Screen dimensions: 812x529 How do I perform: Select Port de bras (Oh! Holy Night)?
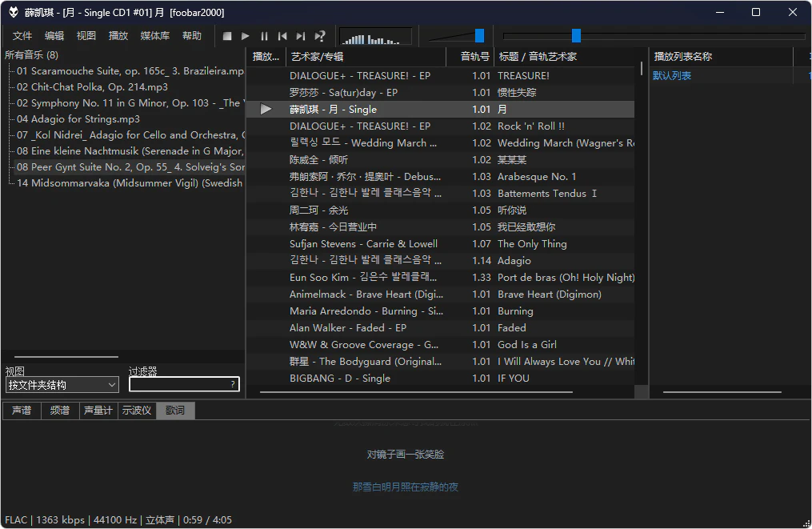click(x=440, y=278)
